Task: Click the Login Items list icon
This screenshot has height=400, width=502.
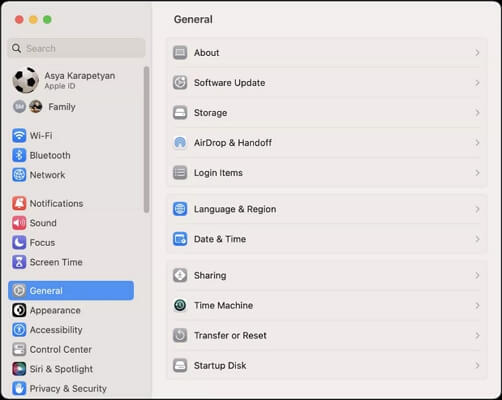Action: [180, 173]
